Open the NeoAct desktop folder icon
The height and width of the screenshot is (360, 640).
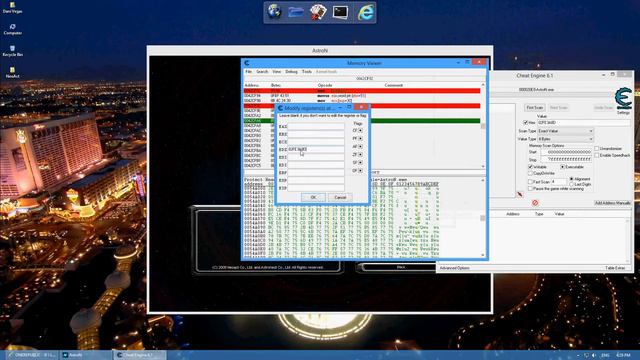pyautogui.click(x=13, y=72)
